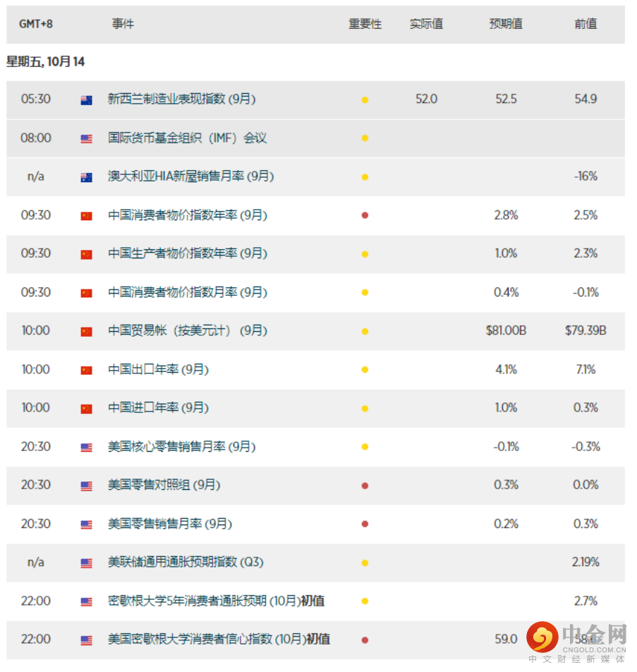
Task: Click the yellow importance dot for 新西兰制造业表现指数
Action: (x=365, y=100)
